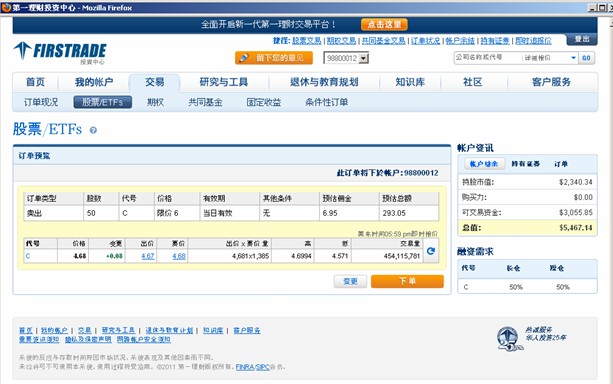Click the footer 知识库 link
The width and height of the screenshot is (613, 384).
[x=213, y=330]
